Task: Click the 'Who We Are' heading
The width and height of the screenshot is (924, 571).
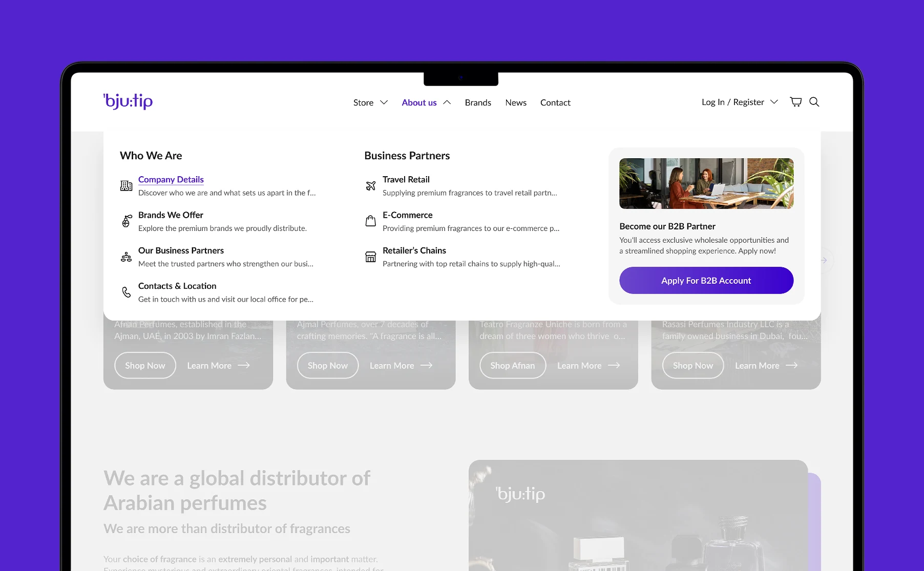Action: [x=151, y=155]
